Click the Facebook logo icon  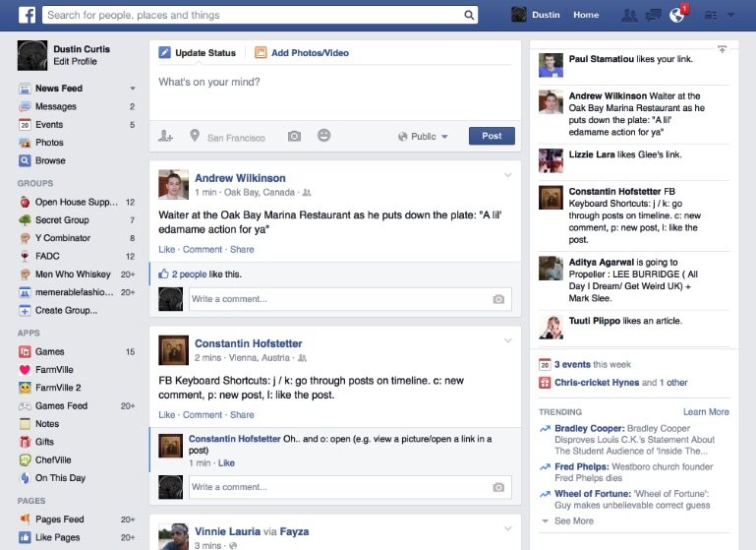[x=27, y=15]
